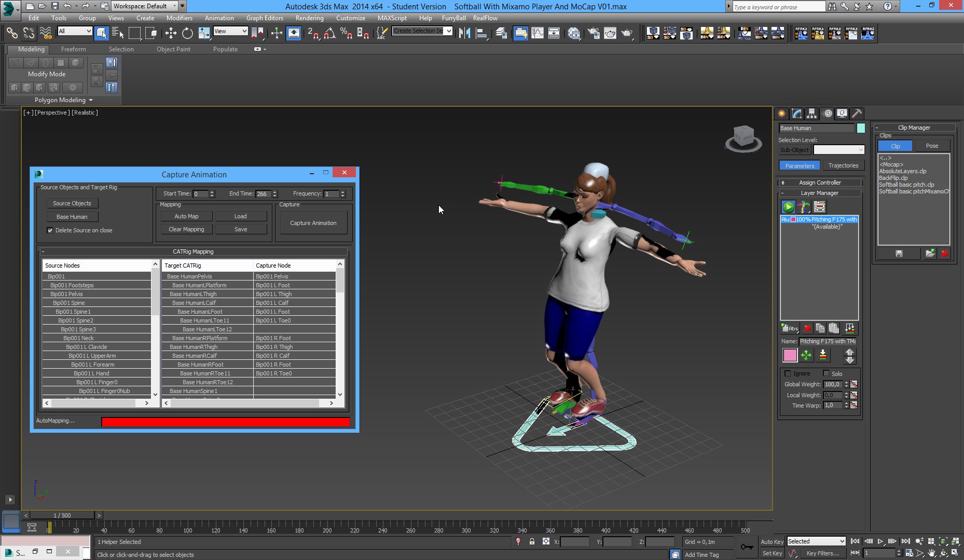Toggle the 3D Snaps icon

(x=313, y=33)
